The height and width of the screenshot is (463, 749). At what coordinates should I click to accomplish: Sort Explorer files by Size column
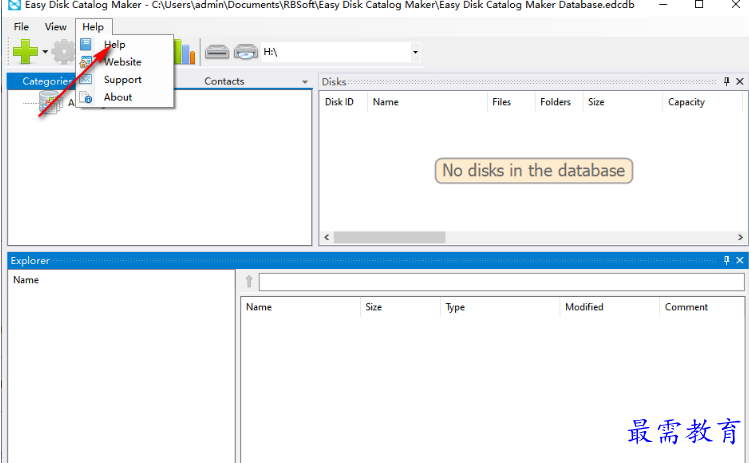point(400,307)
